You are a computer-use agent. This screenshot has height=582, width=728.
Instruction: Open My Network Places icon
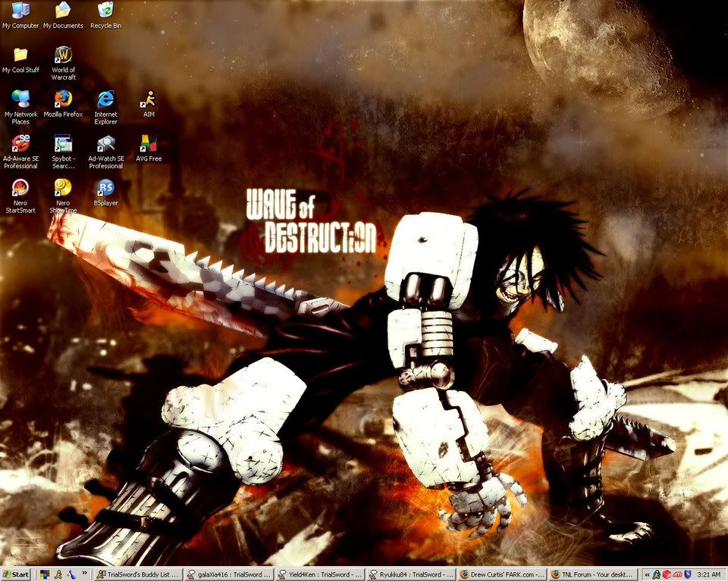(20, 107)
